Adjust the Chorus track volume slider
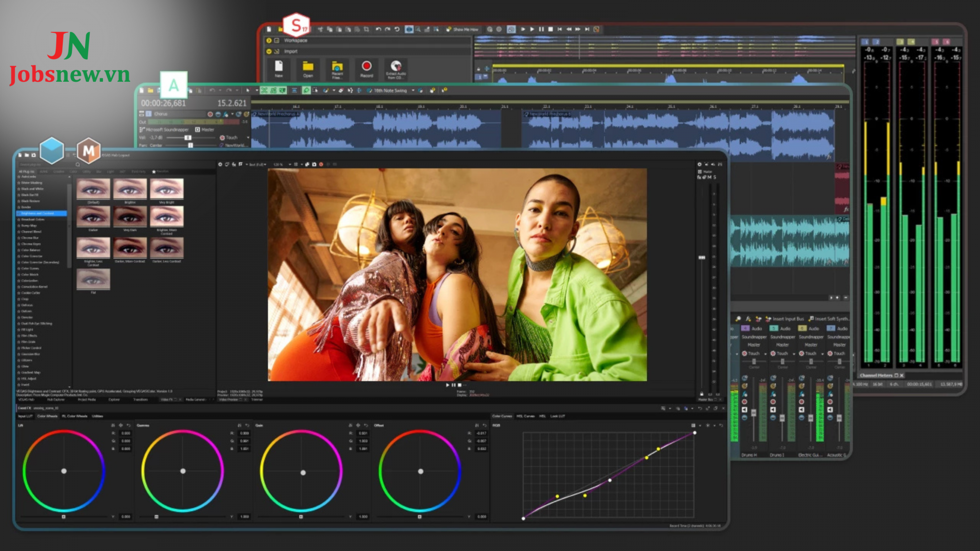Screen dimensions: 980x551 tap(187, 138)
